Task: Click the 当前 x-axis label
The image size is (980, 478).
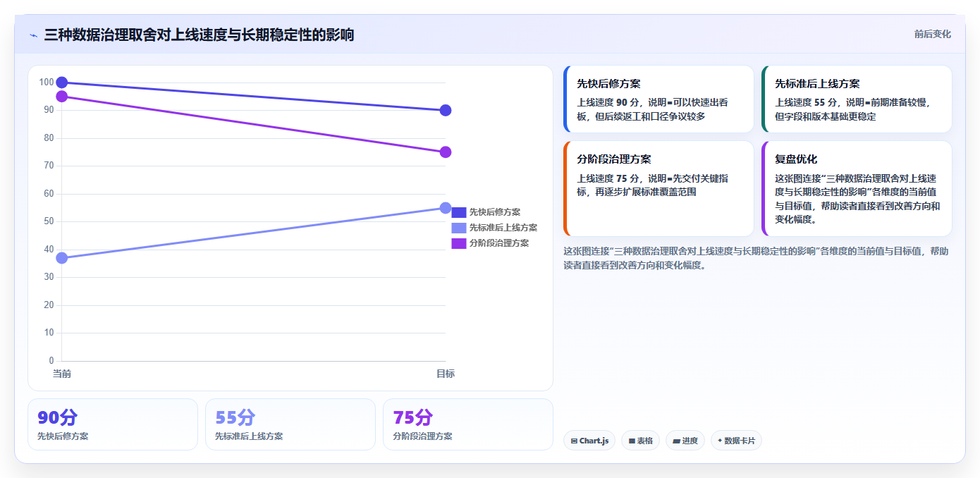Action: tap(62, 374)
